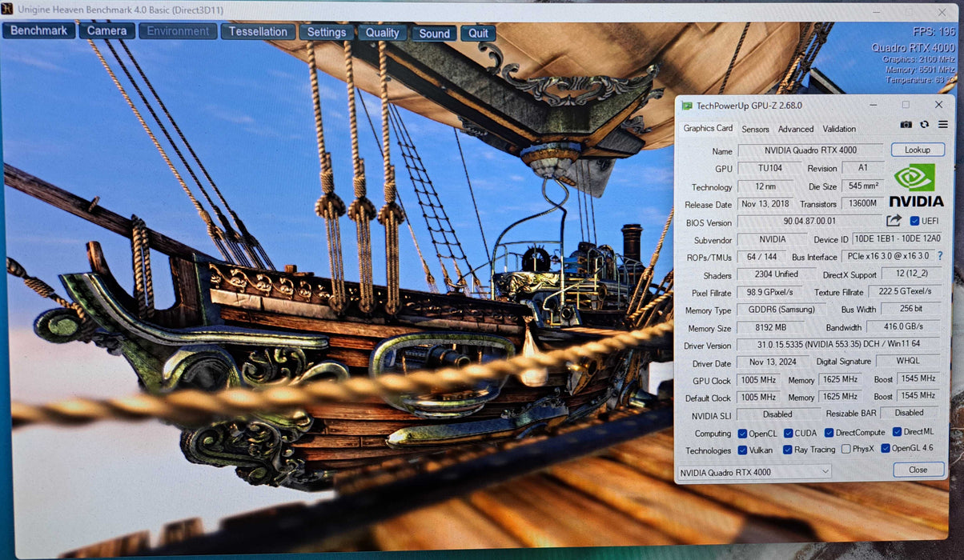964x560 pixels.
Task: Toggle the Vulkan checkbox
Action: point(742,450)
